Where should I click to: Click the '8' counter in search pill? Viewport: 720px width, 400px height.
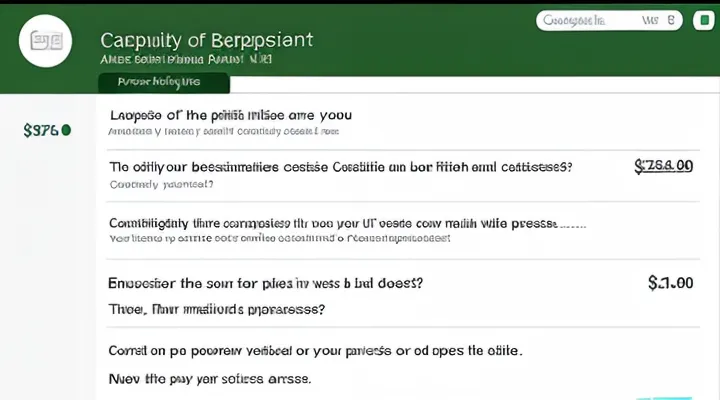(x=671, y=19)
